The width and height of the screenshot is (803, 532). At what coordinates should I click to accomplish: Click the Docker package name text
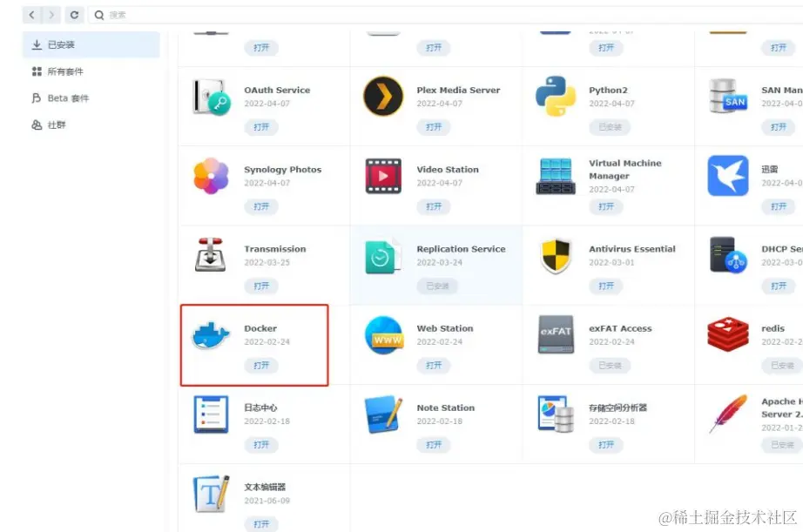point(260,328)
